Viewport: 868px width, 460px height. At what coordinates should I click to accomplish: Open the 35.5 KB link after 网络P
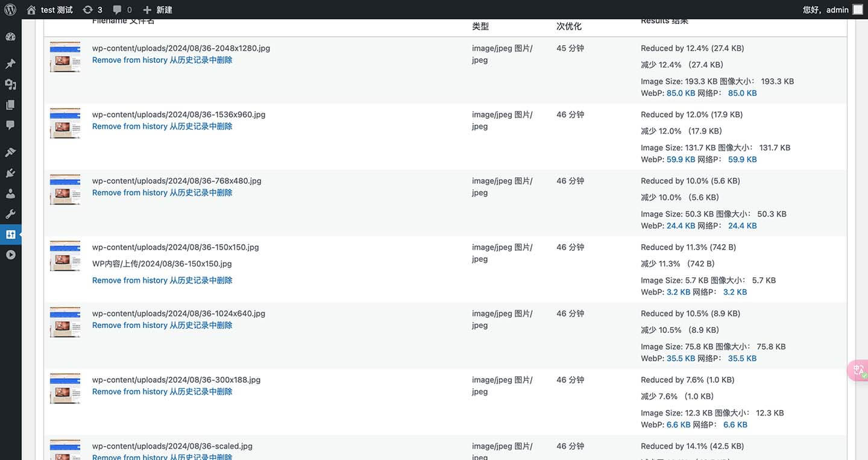pos(743,359)
